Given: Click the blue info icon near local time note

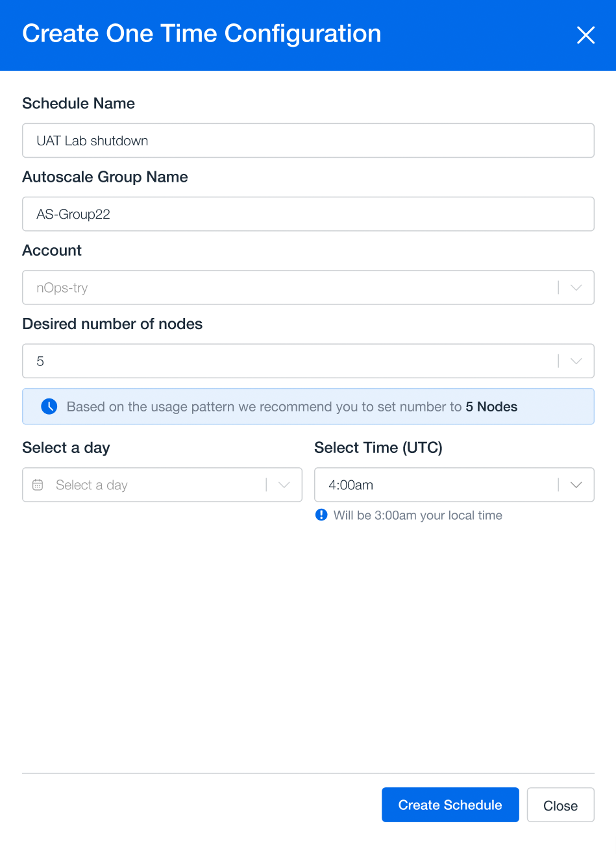Looking at the screenshot, I should 321,515.
